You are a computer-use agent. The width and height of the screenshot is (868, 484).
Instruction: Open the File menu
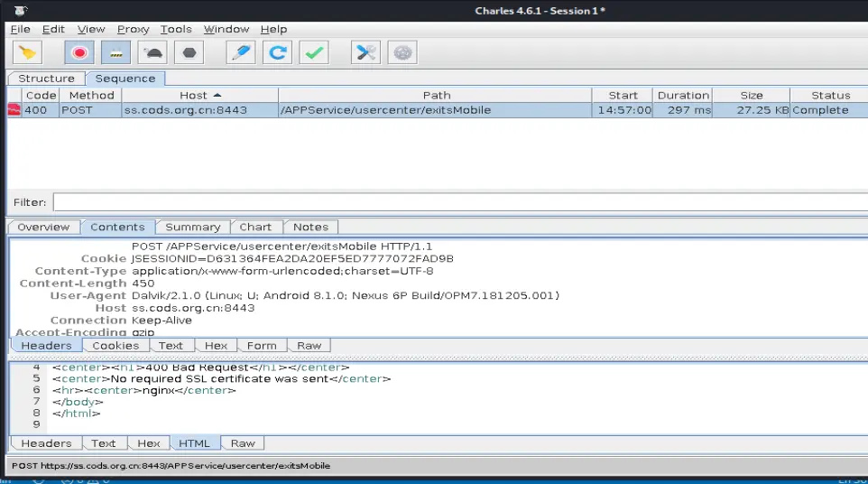[21, 30]
